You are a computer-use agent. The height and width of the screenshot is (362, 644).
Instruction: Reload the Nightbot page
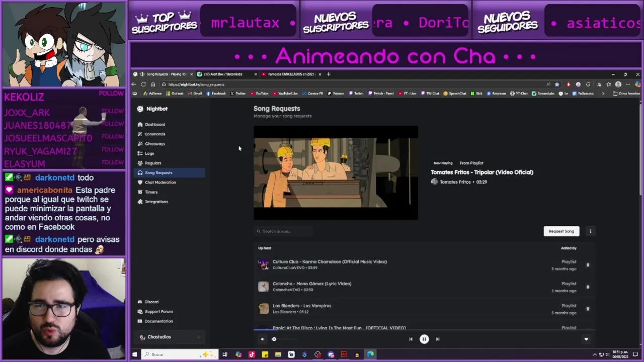click(143, 84)
